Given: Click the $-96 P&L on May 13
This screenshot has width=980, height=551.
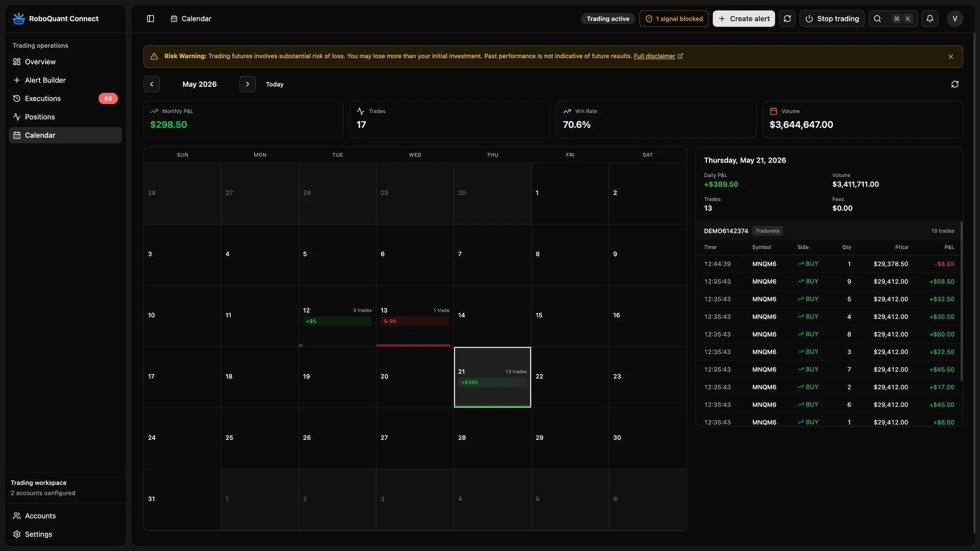Looking at the screenshot, I should [x=415, y=322].
